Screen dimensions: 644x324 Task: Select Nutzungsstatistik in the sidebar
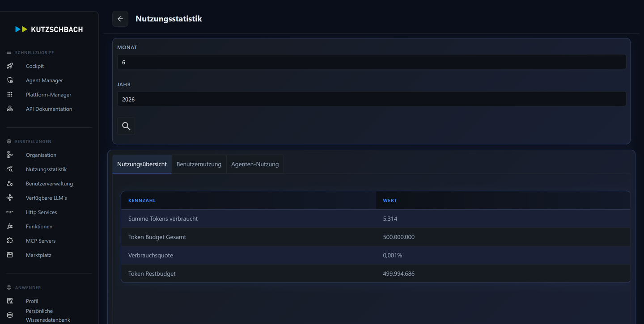46,169
